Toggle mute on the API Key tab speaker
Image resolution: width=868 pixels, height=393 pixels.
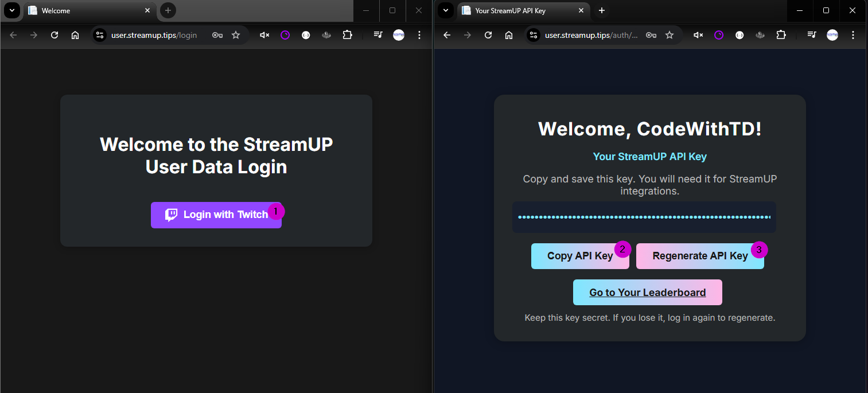[x=698, y=35]
